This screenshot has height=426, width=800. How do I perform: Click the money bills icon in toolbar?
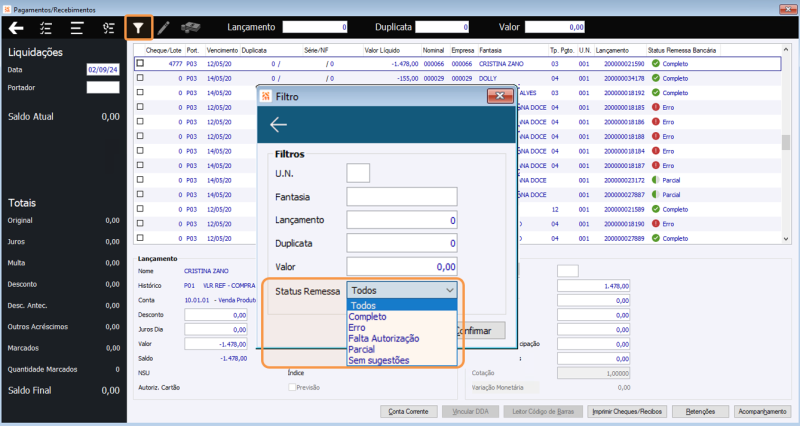[190, 28]
